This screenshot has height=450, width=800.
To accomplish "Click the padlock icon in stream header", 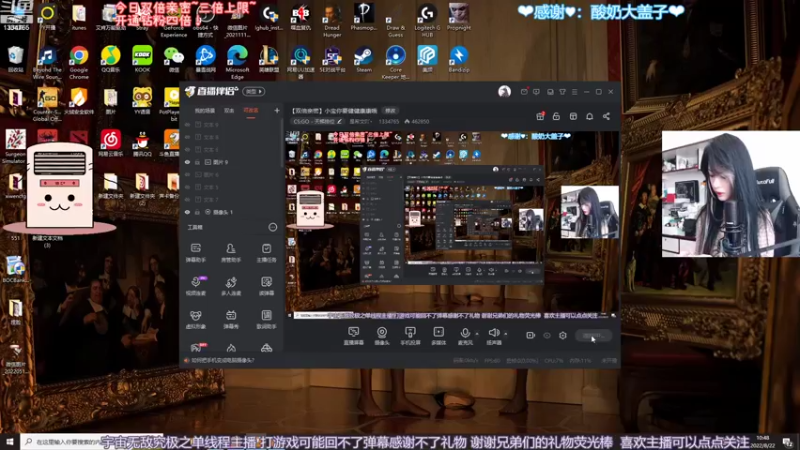I will 556,116.
